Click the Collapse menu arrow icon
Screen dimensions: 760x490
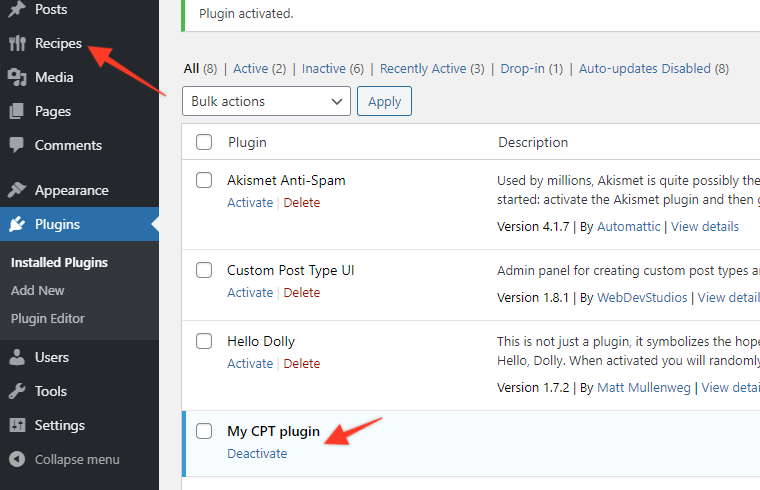click(x=17, y=459)
